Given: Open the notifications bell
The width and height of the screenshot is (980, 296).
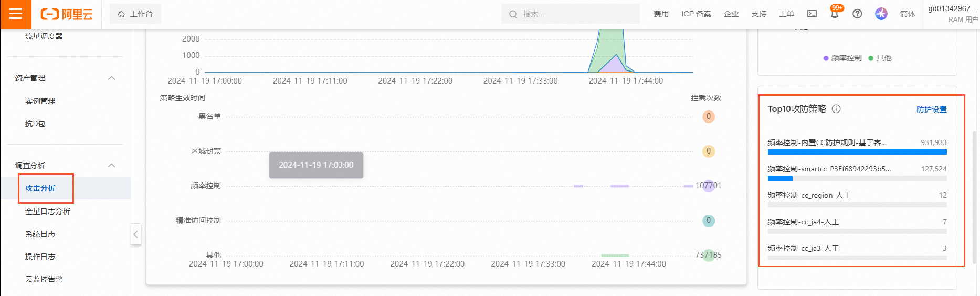Looking at the screenshot, I should [834, 14].
